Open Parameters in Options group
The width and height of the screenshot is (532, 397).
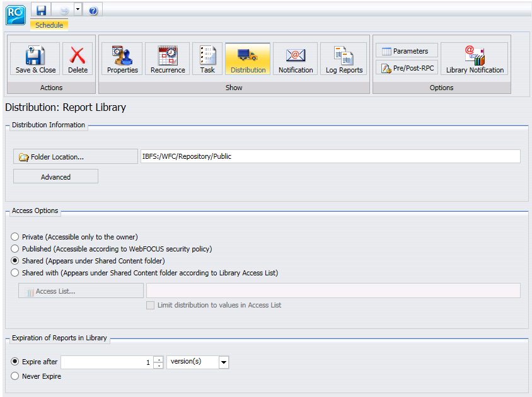(407, 51)
